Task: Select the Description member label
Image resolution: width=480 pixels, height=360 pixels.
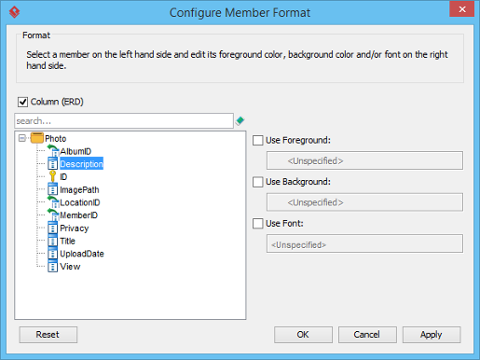Action: point(82,164)
